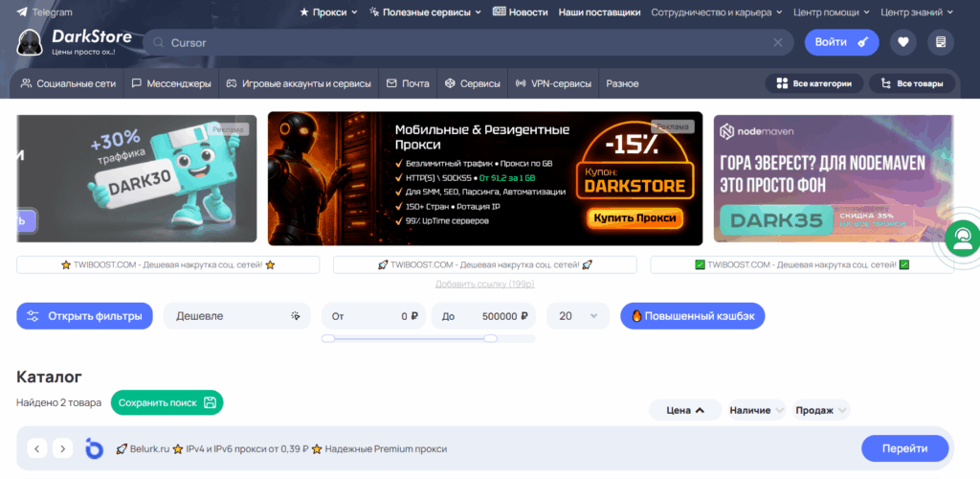
Task: Expand the Полезные сервисы dropdown
Action: [425, 11]
